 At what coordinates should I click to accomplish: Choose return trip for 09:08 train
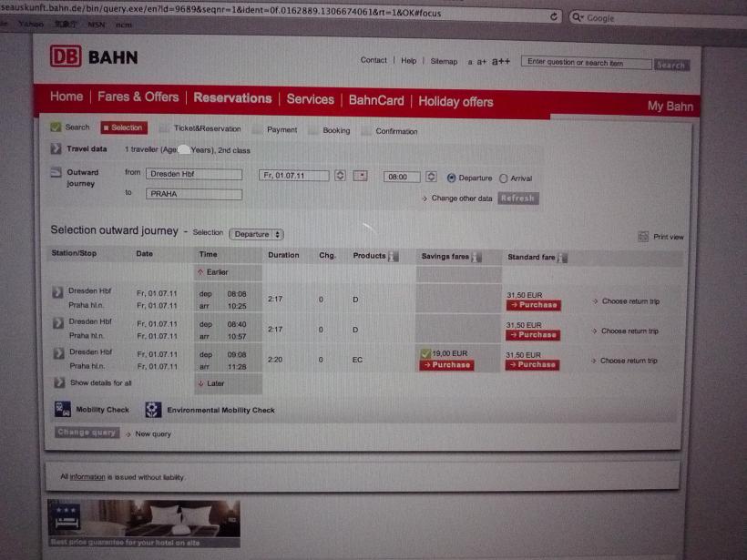[625, 361]
